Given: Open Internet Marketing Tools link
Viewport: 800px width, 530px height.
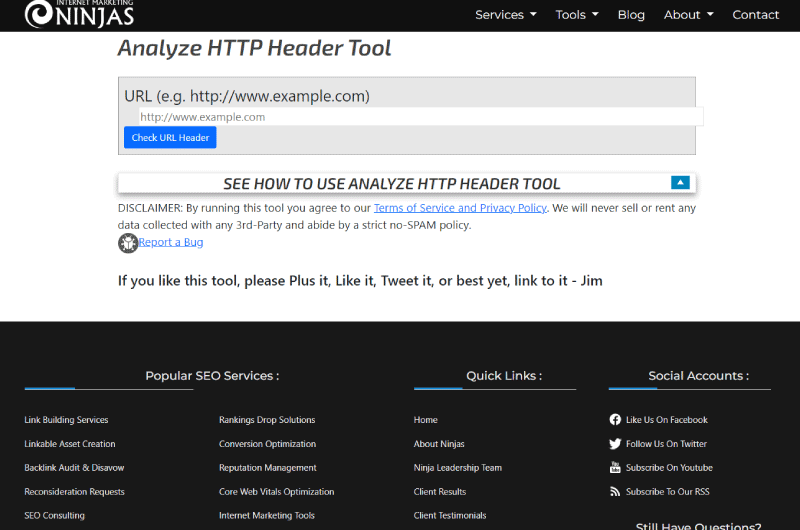Looking at the screenshot, I should pyautogui.click(x=267, y=515).
